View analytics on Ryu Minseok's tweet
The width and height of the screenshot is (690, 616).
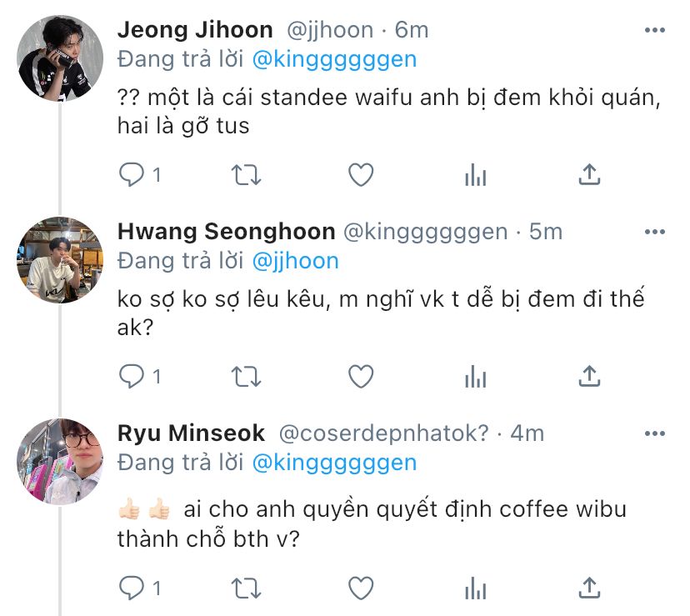475,588
